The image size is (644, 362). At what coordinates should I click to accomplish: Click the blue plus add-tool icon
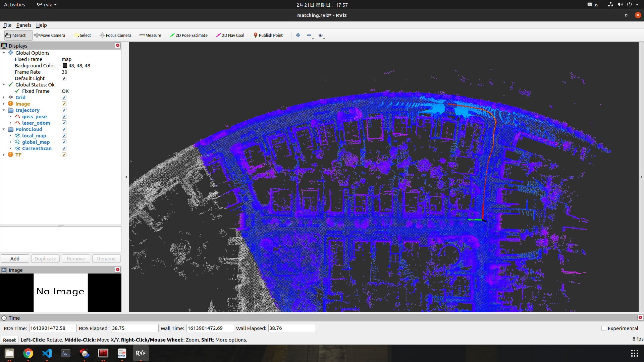298,35
